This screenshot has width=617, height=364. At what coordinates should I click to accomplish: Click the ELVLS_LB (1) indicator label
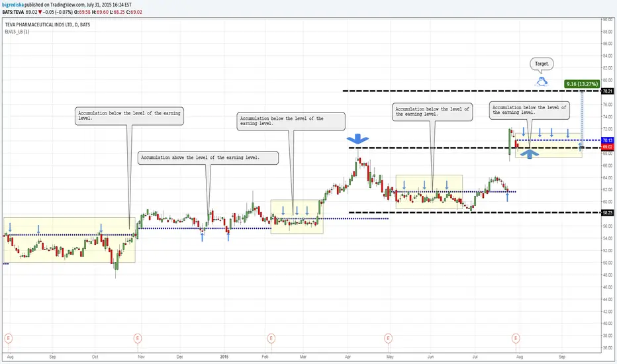(17, 32)
